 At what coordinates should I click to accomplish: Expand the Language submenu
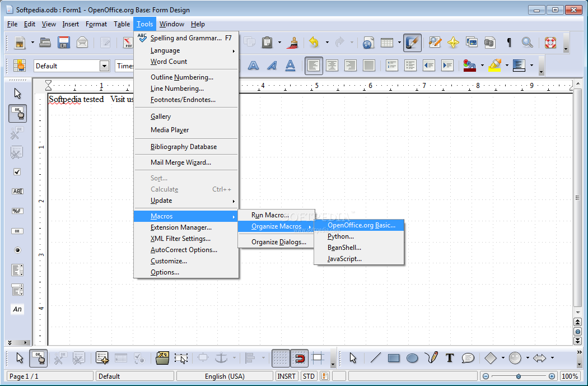(186, 50)
